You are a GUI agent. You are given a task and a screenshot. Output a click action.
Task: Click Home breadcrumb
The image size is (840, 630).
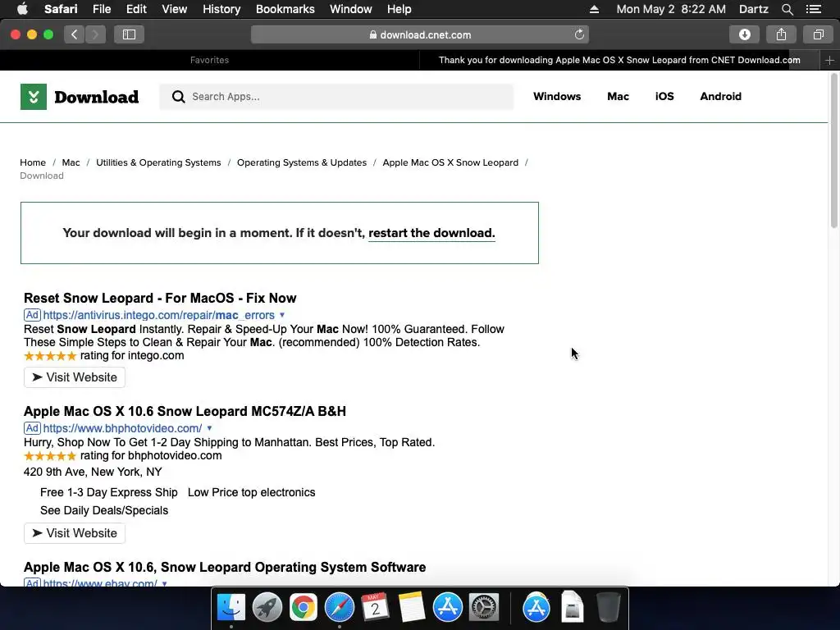[33, 162]
